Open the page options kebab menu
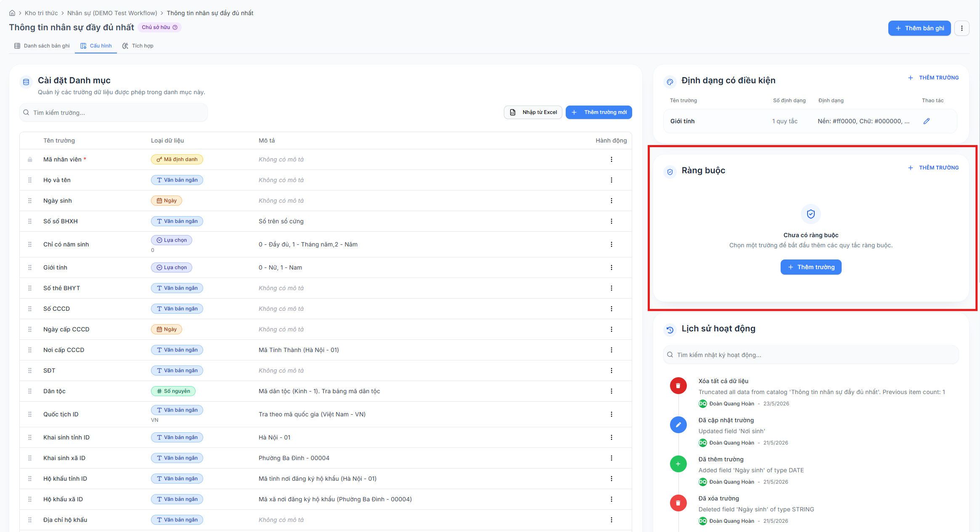 click(x=962, y=28)
